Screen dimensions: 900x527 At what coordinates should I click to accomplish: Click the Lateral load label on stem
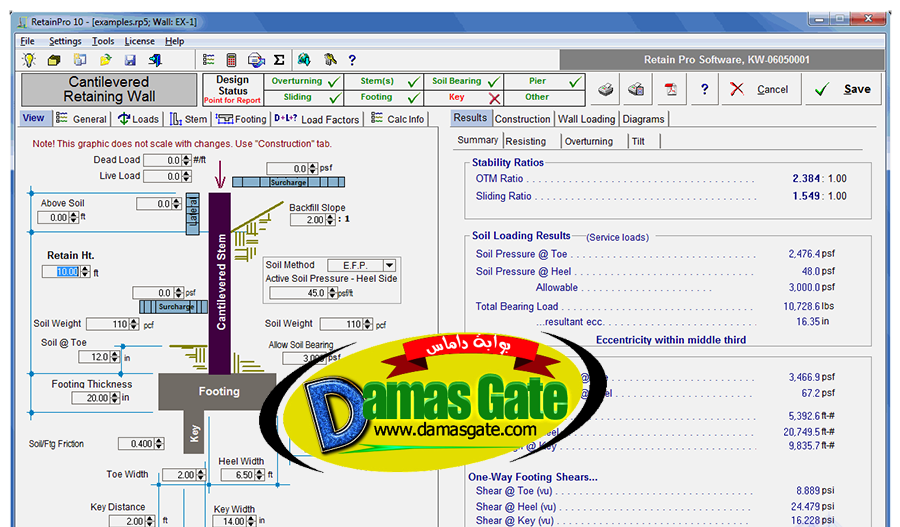click(x=193, y=214)
